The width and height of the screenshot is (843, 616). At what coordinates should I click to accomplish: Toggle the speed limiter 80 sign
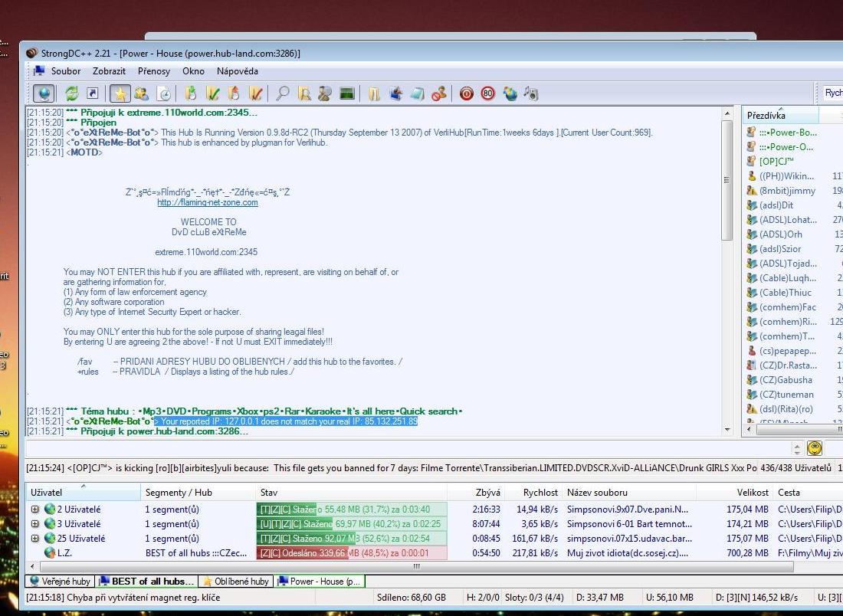[x=488, y=93]
